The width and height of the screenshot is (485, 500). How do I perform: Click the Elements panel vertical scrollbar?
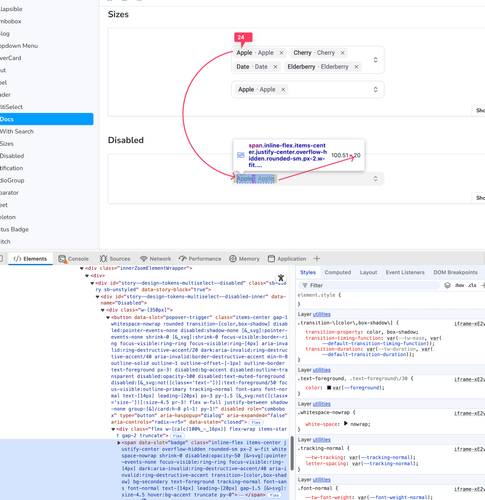[x=292, y=453]
